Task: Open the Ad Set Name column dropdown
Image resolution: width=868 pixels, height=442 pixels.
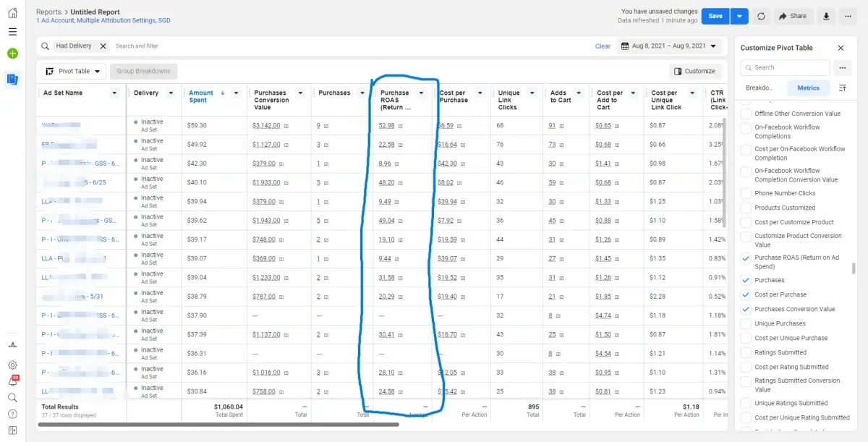Action: 114,93
